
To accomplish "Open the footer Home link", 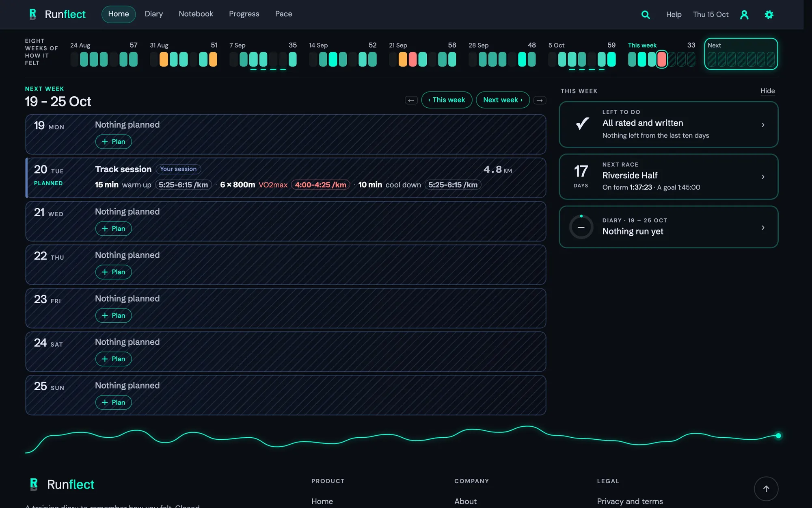I will pyautogui.click(x=322, y=501).
